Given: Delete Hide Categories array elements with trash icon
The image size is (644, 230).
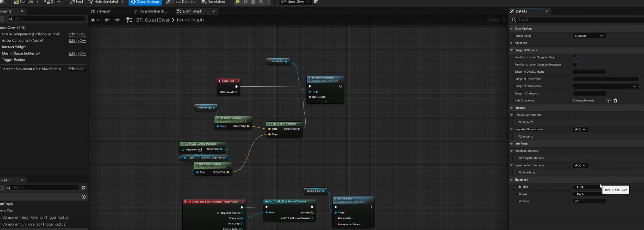Looking at the screenshot, I should coord(616,101).
